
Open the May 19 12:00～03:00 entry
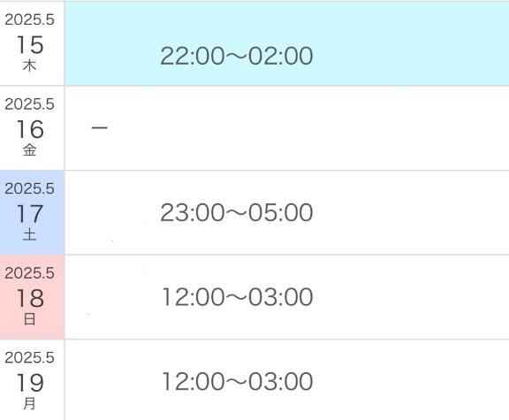click(237, 381)
